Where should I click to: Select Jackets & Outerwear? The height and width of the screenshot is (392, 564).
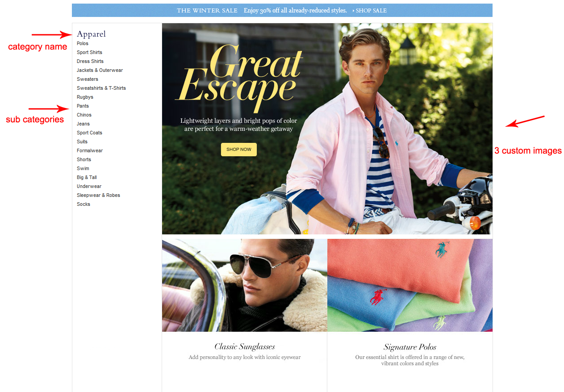pos(100,70)
